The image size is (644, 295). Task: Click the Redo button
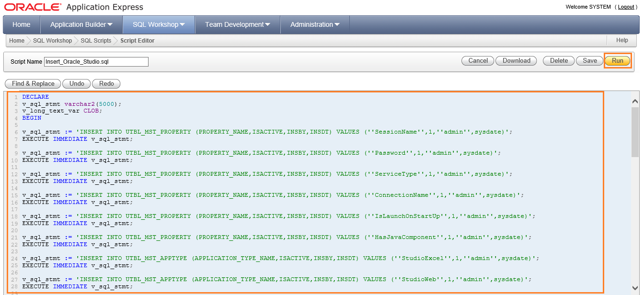point(106,84)
